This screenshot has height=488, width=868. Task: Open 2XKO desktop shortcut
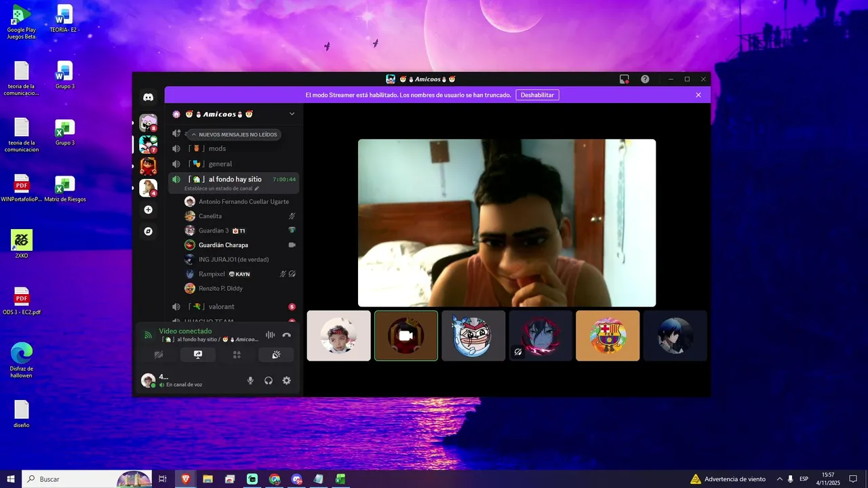click(21, 245)
